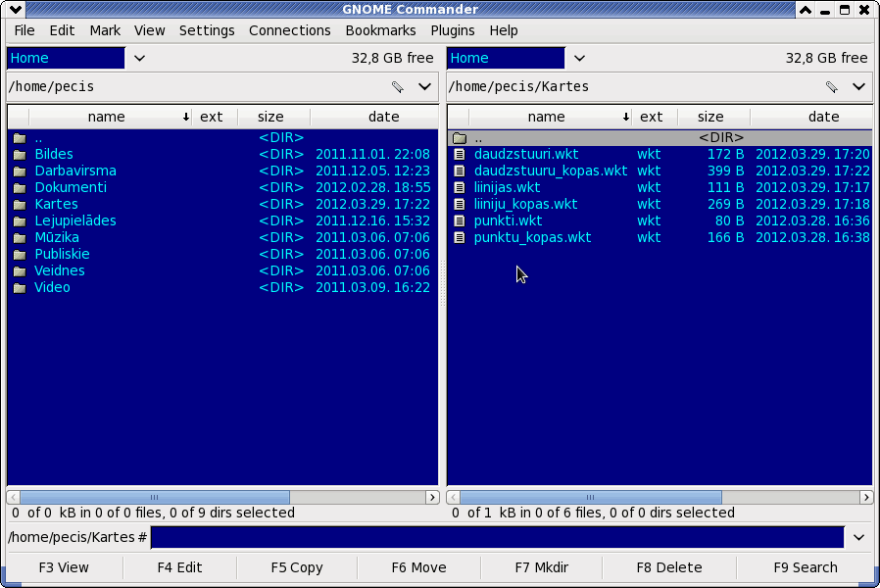Sort right pane by date column header
880x588 pixels.
[x=811, y=117]
